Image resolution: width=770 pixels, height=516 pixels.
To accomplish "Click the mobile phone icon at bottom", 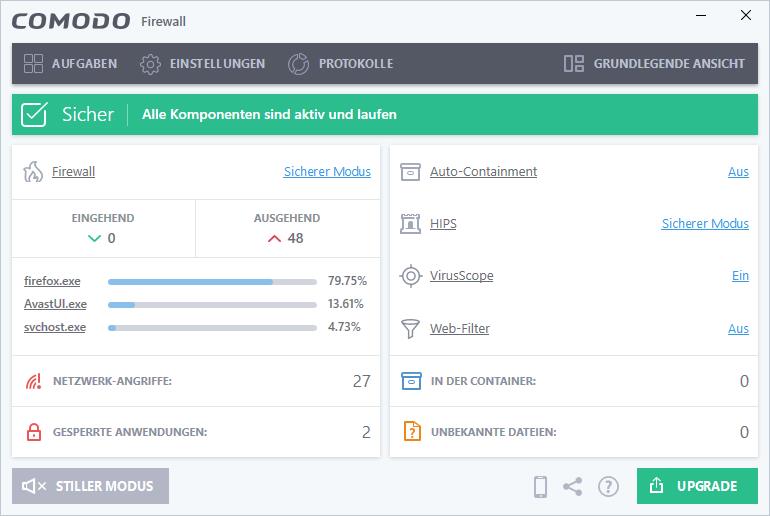I will 540,487.
